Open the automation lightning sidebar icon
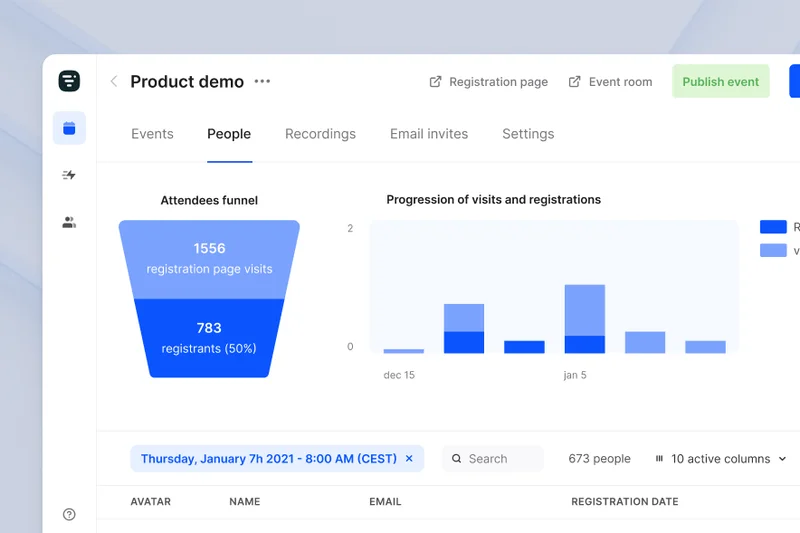Viewport: 800px width, 533px height. tap(69, 175)
